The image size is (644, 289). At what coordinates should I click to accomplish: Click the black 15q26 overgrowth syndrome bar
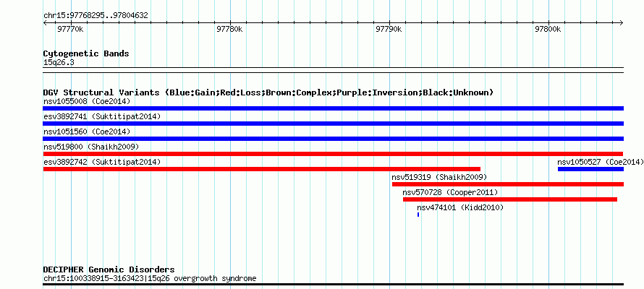click(333, 284)
